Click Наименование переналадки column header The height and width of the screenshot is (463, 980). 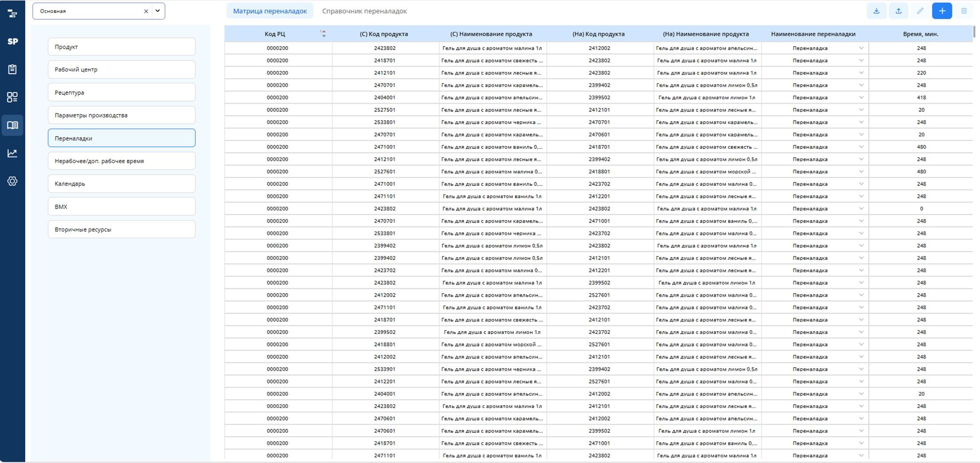point(813,34)
